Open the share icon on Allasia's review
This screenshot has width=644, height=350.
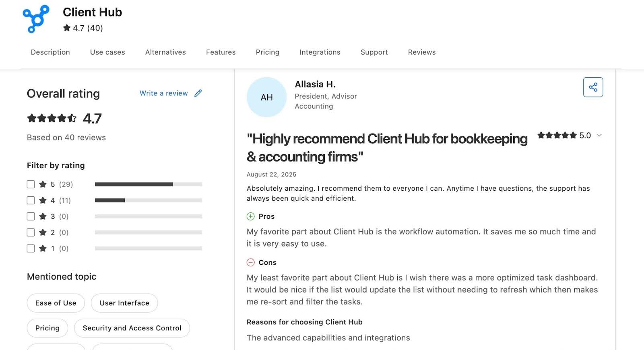coord(592,87)
